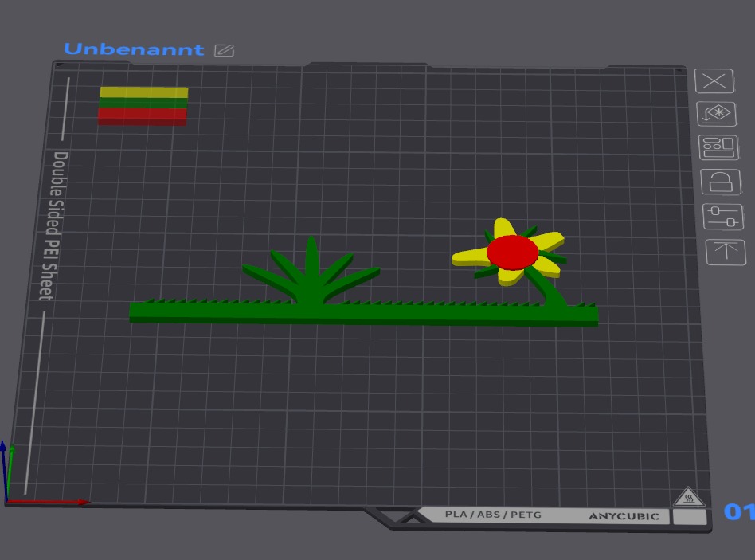Arrange objects on the current plate
Viewport: 755px width, 560px height.
coord(718,147)
